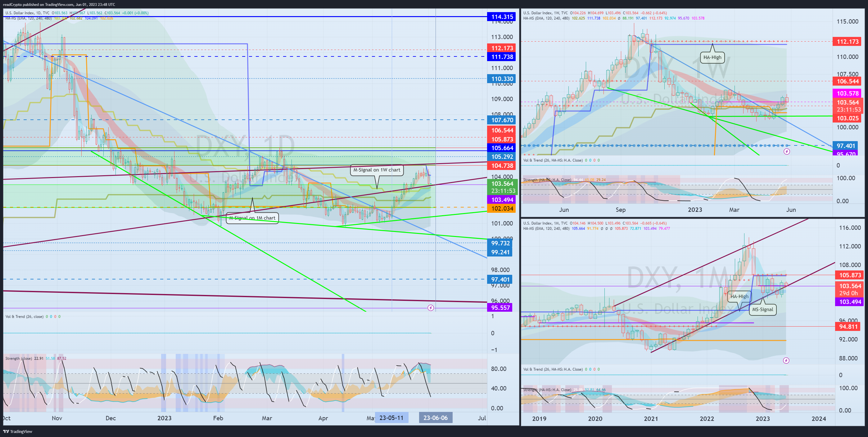Click the 97.401 label on the 1W chart axis
Screen dimensions: 868x437
pos(845,146)
